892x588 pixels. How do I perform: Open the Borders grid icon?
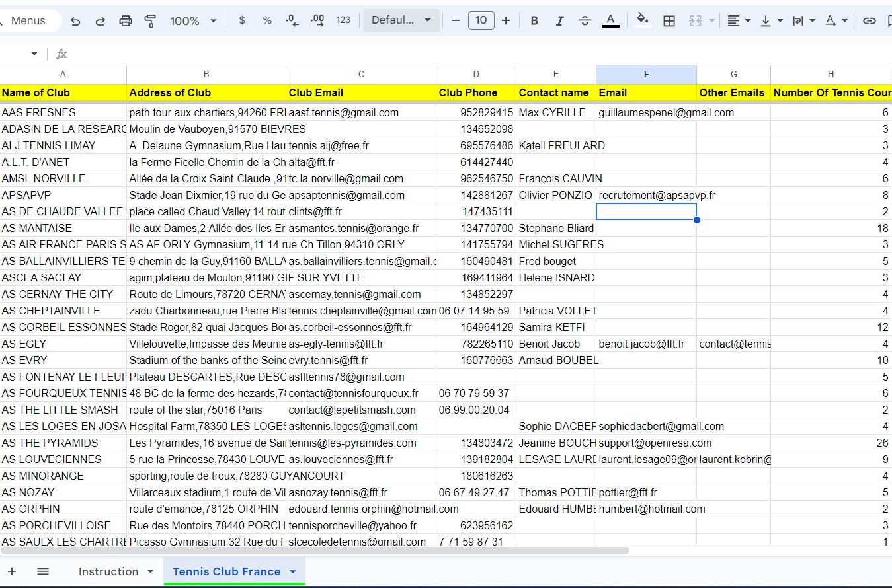pyautogui.click(x=669, y=21)
